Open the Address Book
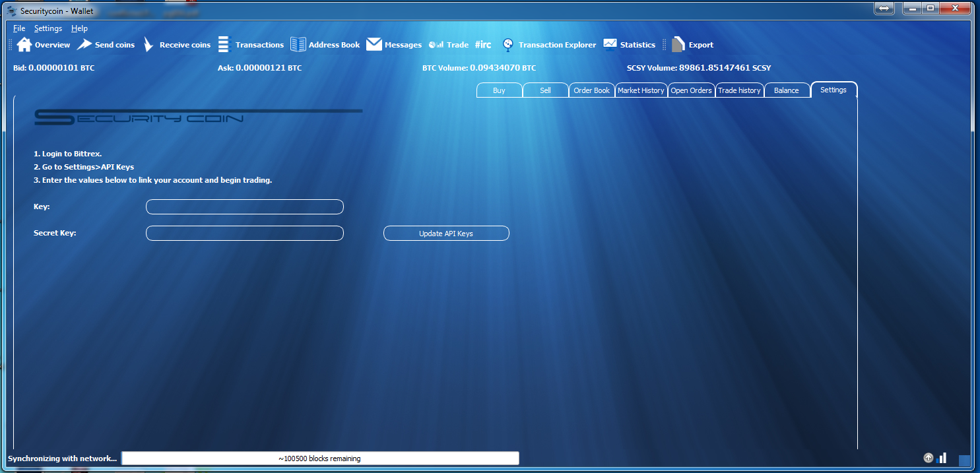Image resolution: width=980 pixels, height=473 pixels. pyautogui.click(x=325, y=45)
